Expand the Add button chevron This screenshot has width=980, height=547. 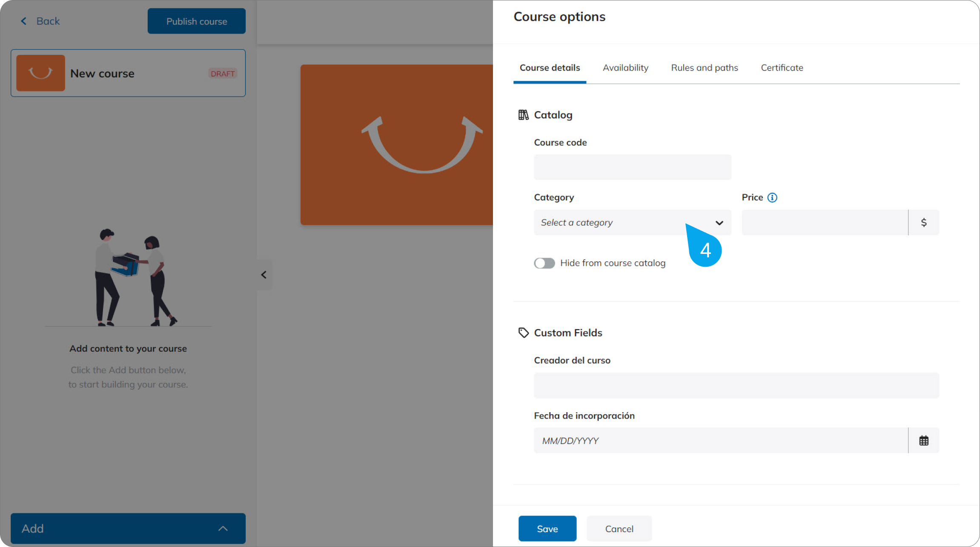pyautogui.click(x=222, y=528)
